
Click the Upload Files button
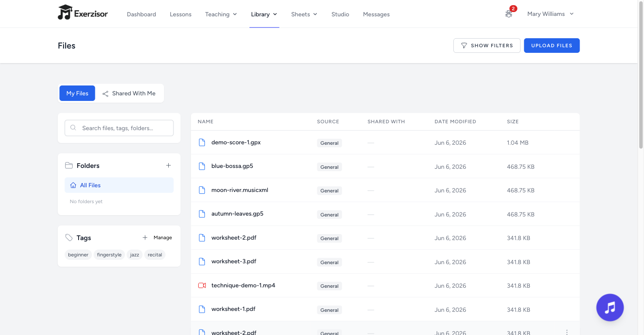[x=552, y=46]
